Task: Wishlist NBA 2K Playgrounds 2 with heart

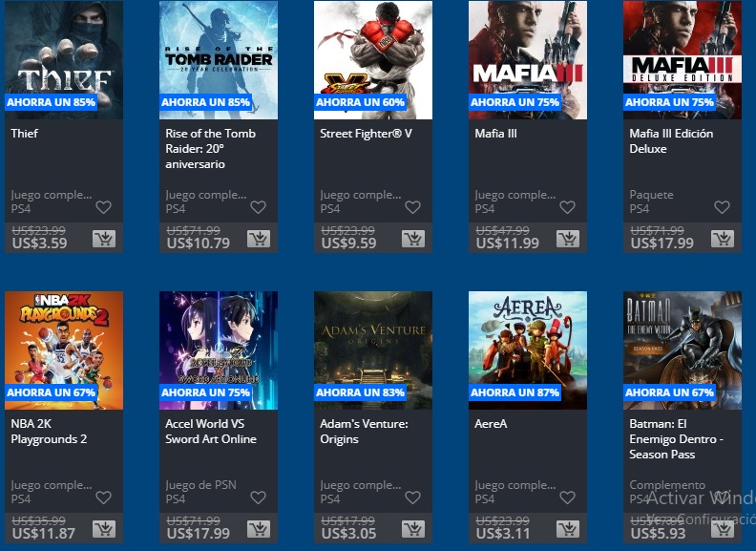Action: [103, 498]
